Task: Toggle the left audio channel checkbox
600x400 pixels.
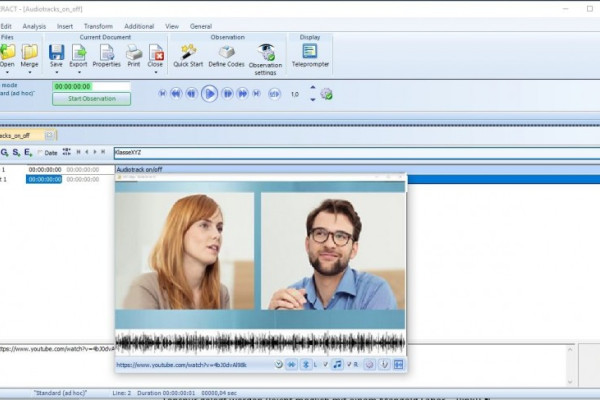Action: (x=325, y=364)
